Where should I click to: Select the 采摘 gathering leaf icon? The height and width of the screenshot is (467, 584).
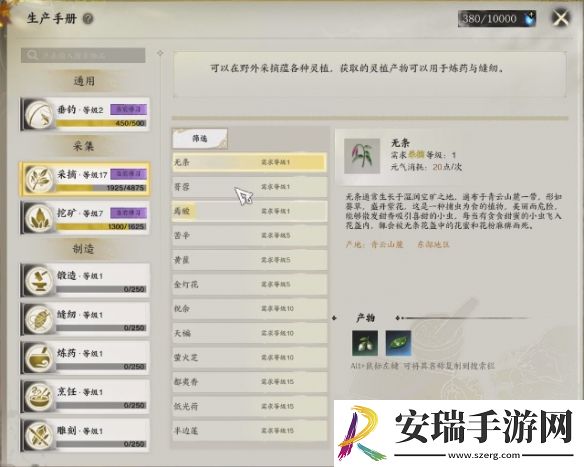(x=39, y=179)
